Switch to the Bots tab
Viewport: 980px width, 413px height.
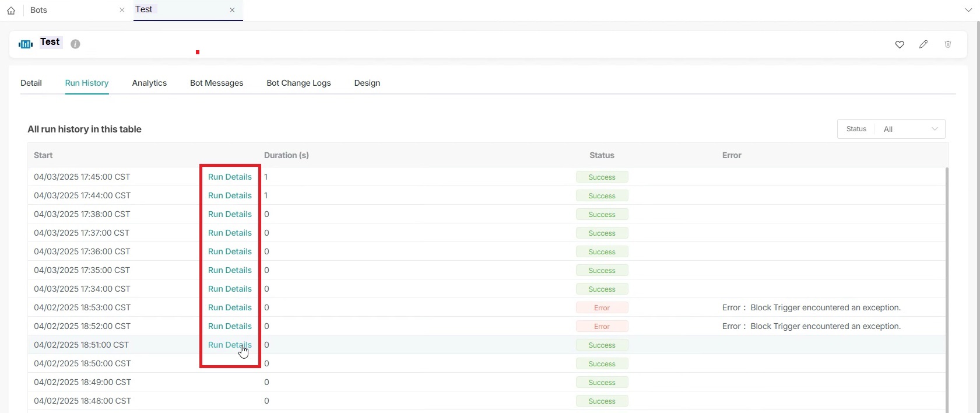[39, 10]
